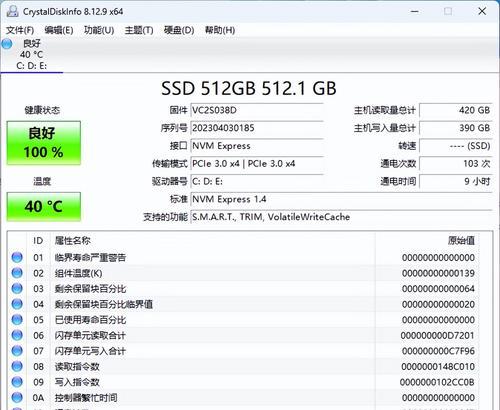Click raw value 0000000000064

tap(438, 288)
